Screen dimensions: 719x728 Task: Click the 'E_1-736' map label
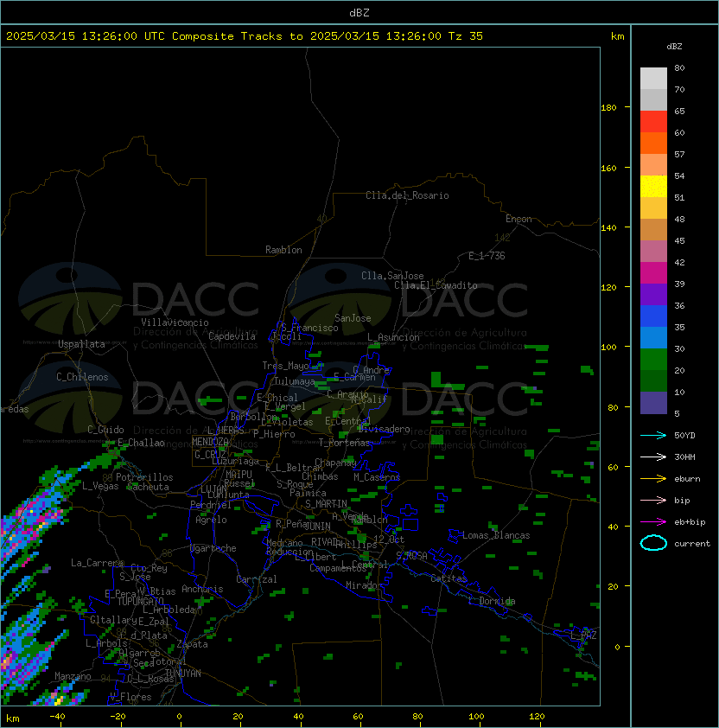[487, 256]
